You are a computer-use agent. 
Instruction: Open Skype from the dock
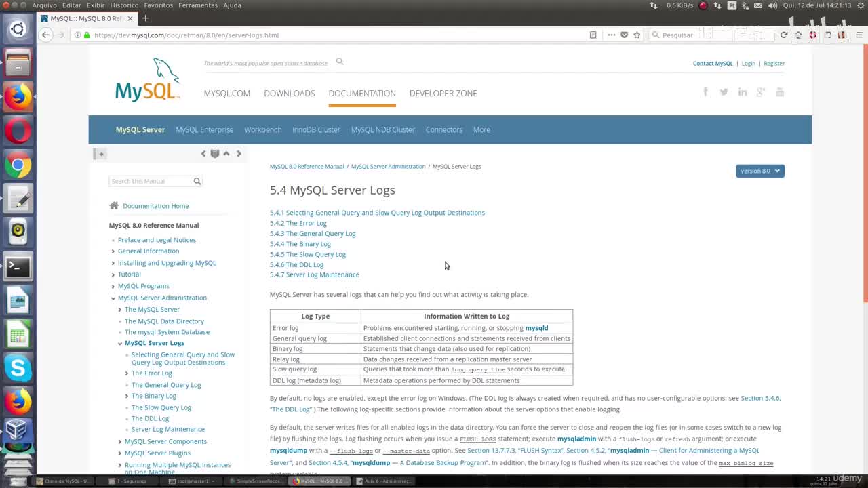pyautogui.click(x=18, y=368)
